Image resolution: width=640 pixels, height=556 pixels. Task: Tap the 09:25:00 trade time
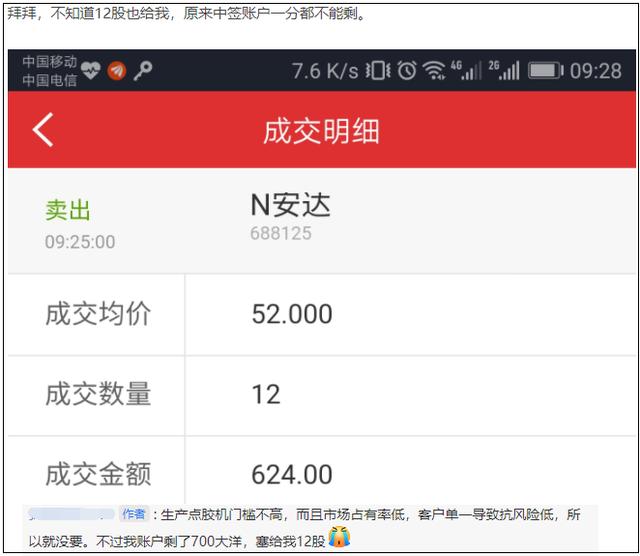(x=80, y=242)
